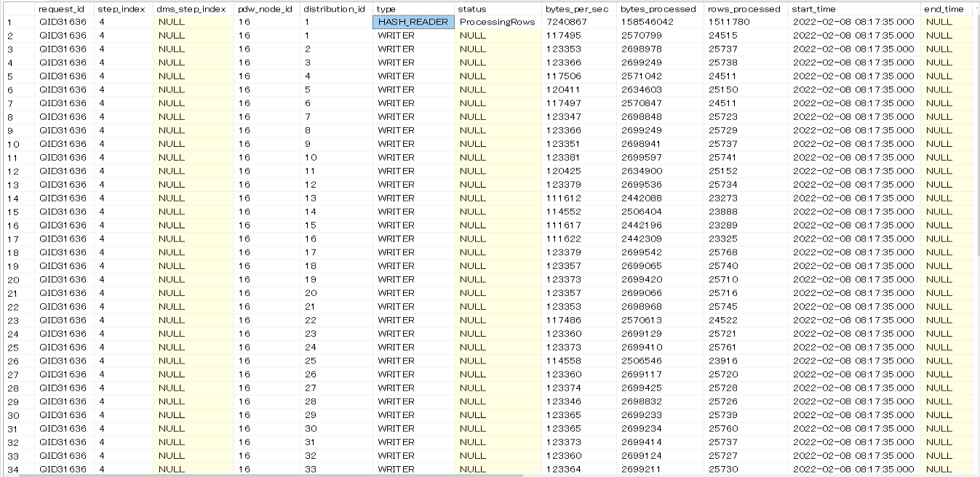The image size is (980, 477).
Task: Click the rows_processed cell 25760
Action: [x=745, y=428]
